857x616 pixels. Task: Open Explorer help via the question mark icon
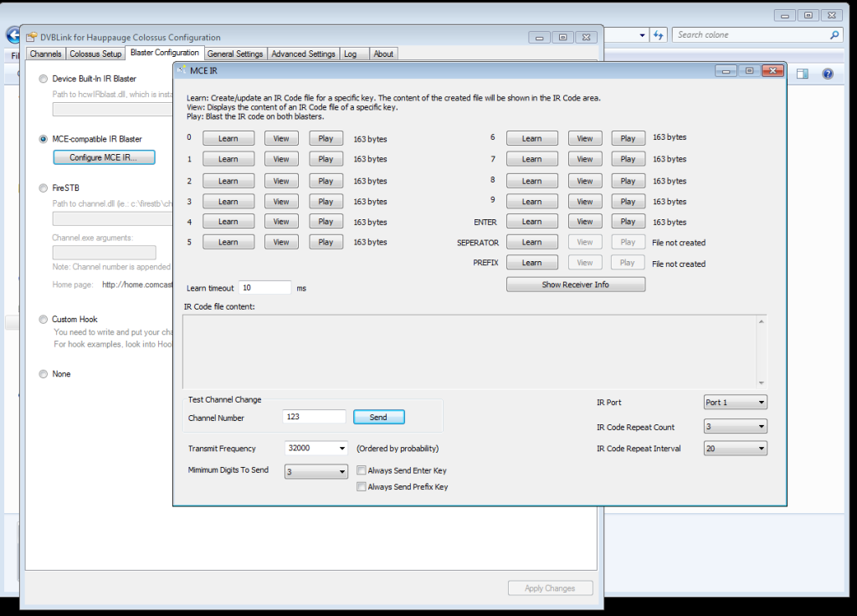828,74
